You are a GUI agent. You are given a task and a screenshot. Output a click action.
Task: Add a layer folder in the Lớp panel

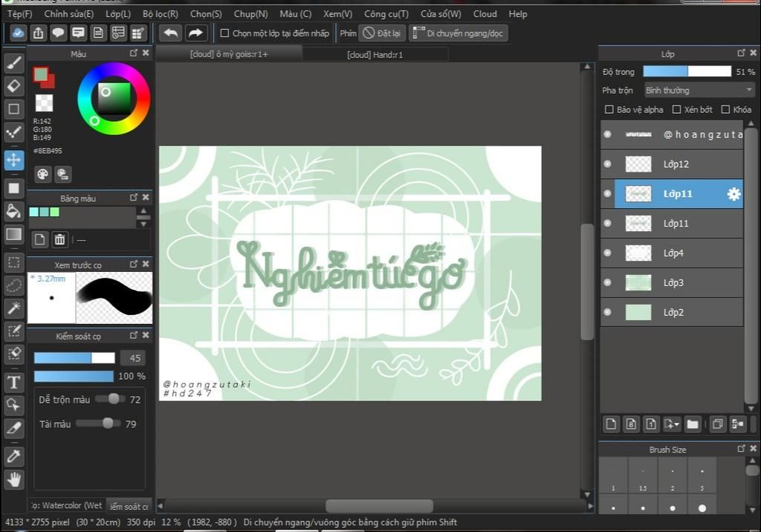(693, 424)
